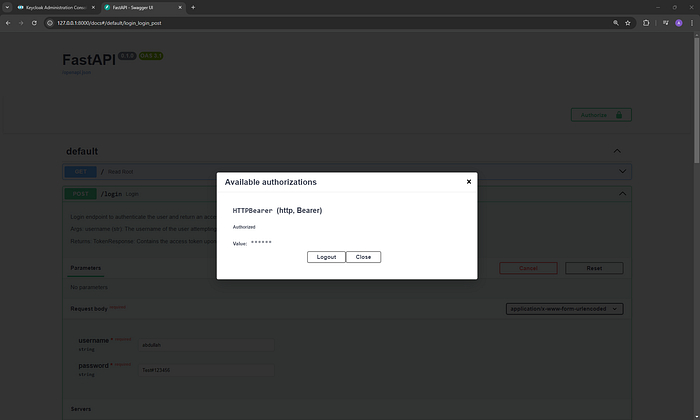Image resolution: width=700 pixels, height=420 pixels.
Task: Select the FastAPI - Swagger UI tab
Action: (x=142, y=8)
